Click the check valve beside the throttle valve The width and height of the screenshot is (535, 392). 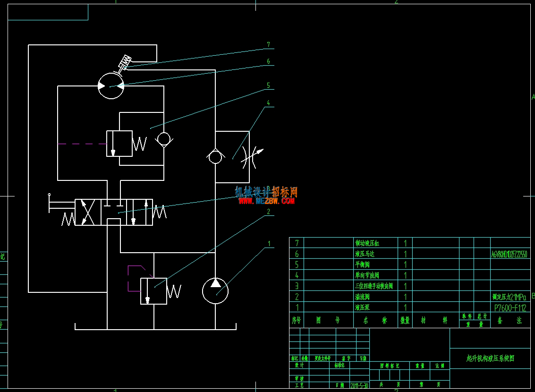click(215, 157)
